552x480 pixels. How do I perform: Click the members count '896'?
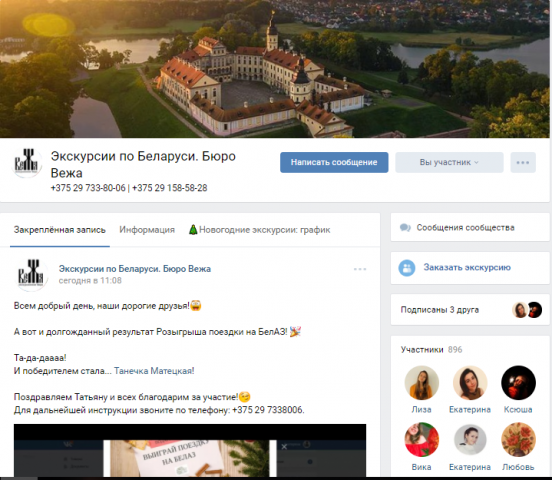click(x=455, y=350)
